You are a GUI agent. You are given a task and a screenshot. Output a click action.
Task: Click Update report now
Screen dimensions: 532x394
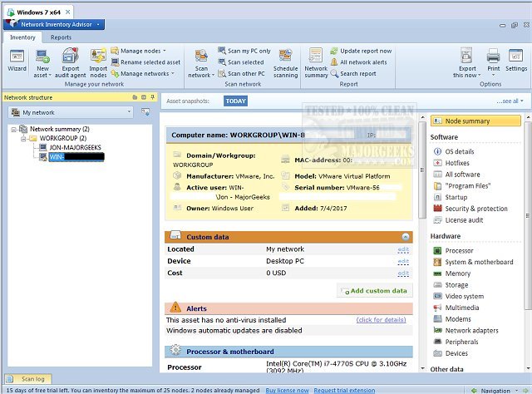361,51
